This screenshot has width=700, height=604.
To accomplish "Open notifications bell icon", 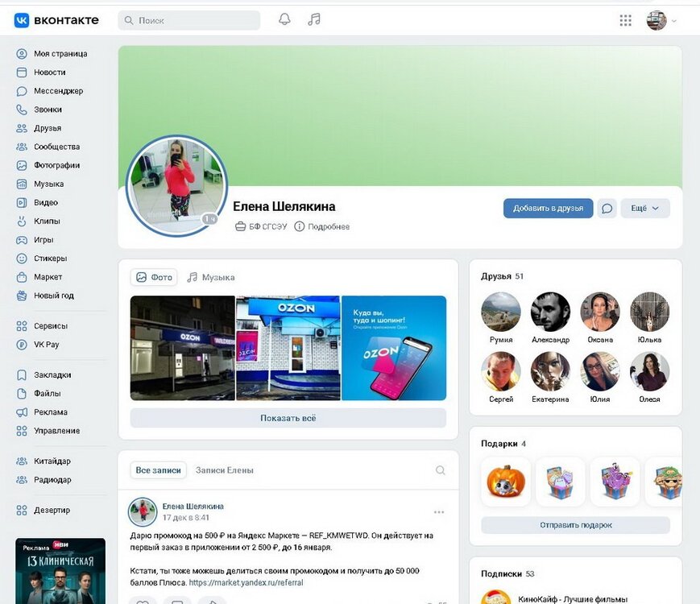I will (284, 20).
